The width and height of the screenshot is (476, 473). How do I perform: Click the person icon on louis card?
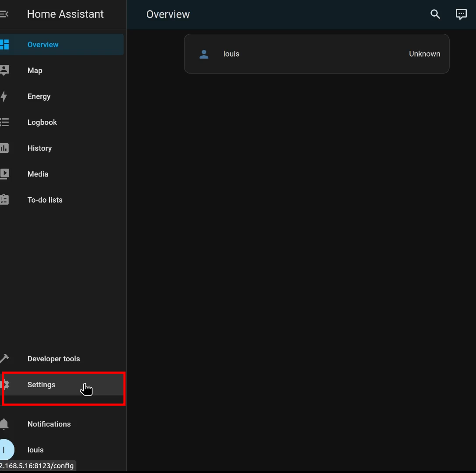[204, 54]
